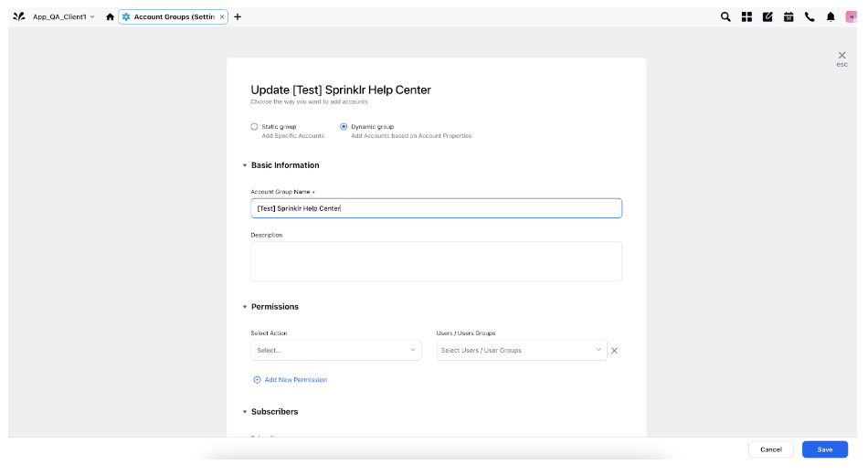Select the Dynamic group radio button
Image resolution: width=868 pixels, height=475 pixels.
point(344,127)
